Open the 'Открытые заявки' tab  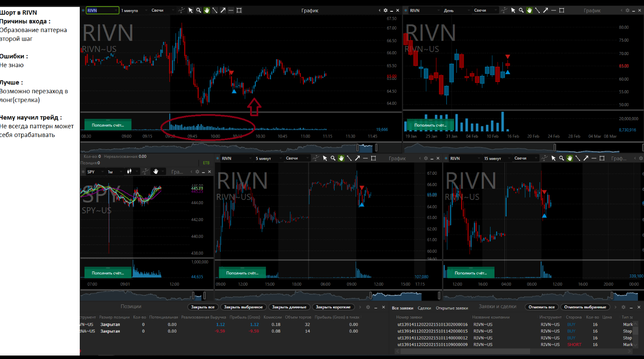point(452,308)
